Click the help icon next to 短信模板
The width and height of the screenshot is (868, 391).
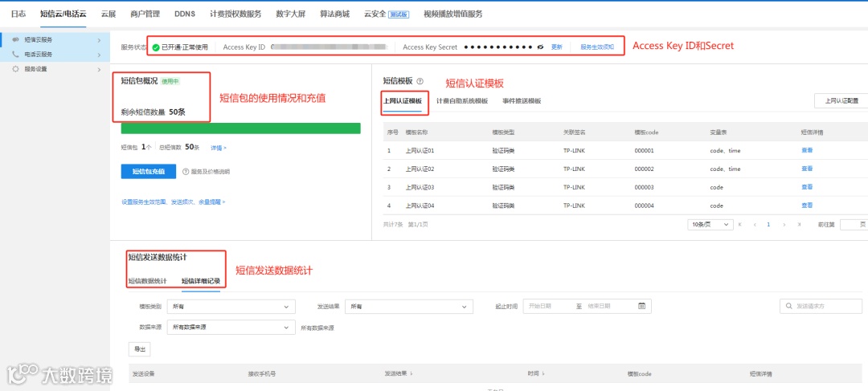click(420, 81)
